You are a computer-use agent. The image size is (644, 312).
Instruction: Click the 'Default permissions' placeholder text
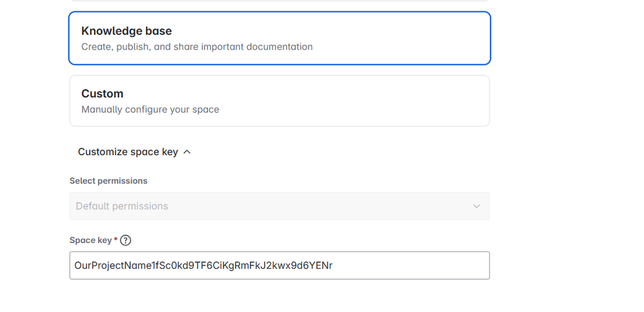tap(122, 206)
